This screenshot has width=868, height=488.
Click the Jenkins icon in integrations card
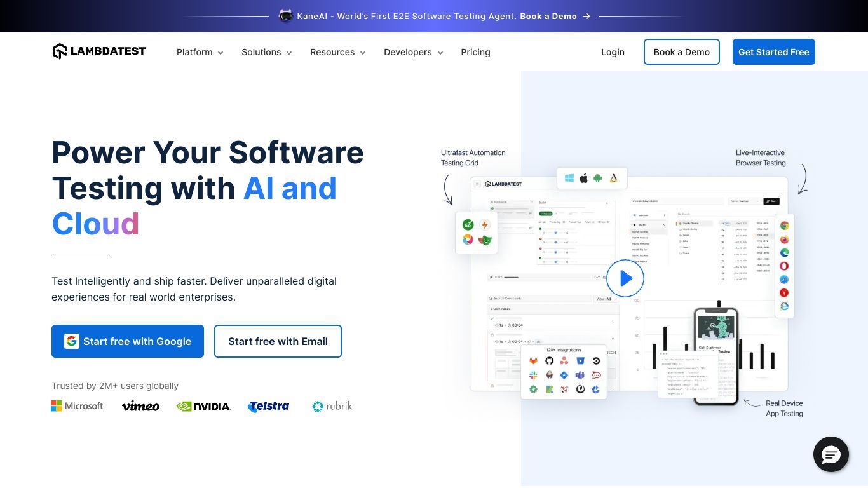pos(550,376)
